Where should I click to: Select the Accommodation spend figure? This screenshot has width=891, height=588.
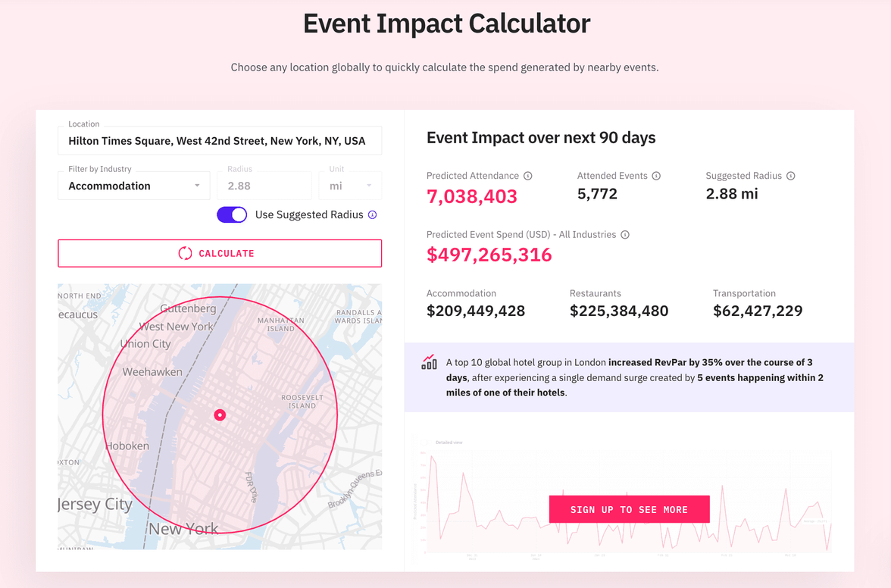pyautogui.click(x=475, y=310)
